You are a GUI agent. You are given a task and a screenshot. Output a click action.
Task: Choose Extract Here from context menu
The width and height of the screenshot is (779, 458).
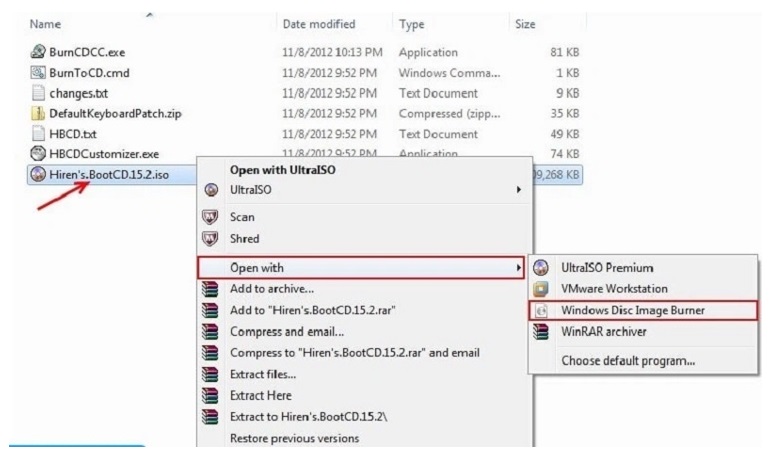[263, 395]
